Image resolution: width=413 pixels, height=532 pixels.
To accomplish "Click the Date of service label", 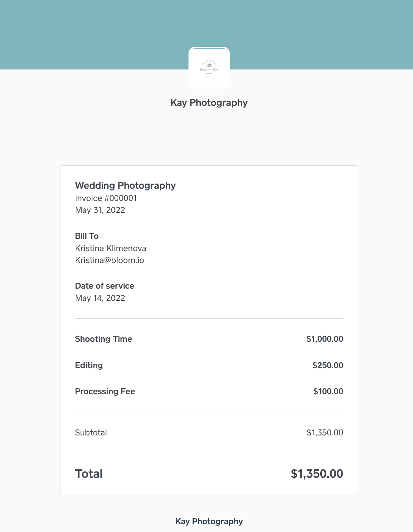I will pyautogui.click(x=105, y=286).
